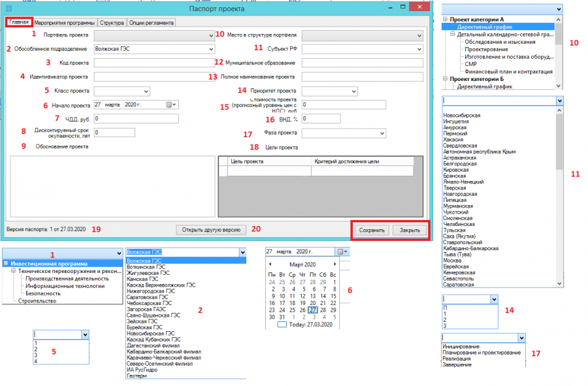Switch to Опции регламента tab
This screenshot has width=588, height=386.
(152, 23)
